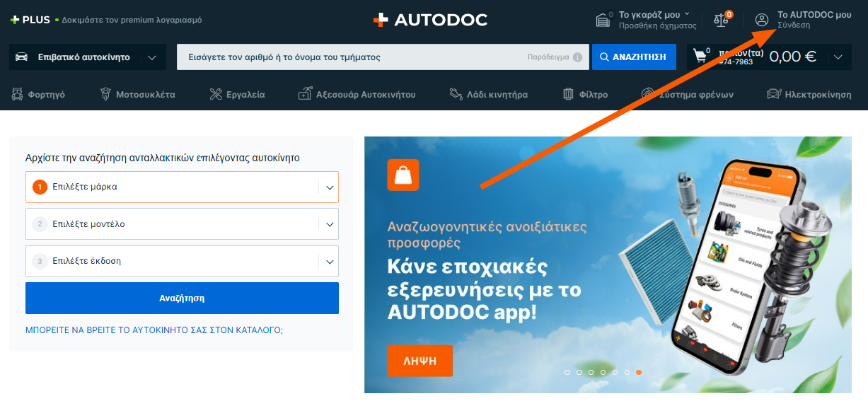This screenshot has width=868, height=413.
Task: Open the Επιλέξτε έκδοση dropdown
Action: (182, 261)
